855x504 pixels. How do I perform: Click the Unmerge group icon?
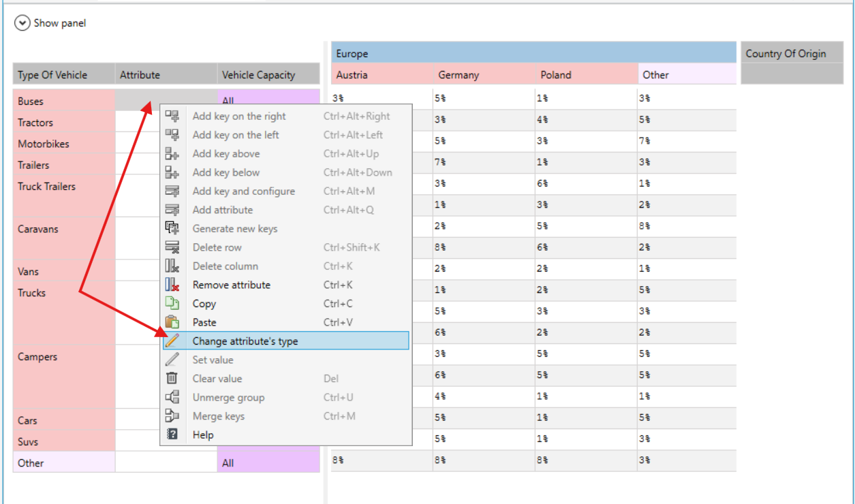click(172, 397)
